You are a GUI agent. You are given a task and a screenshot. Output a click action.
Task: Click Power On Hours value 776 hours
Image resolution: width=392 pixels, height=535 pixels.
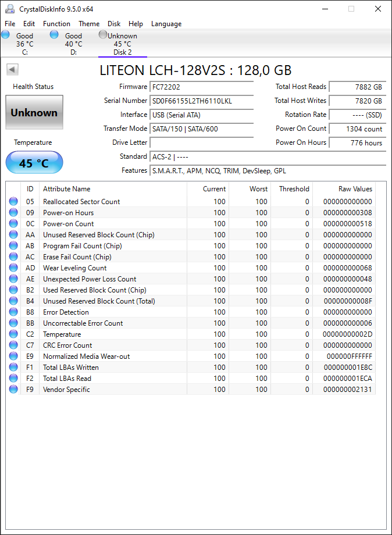(x=358, y=143)
